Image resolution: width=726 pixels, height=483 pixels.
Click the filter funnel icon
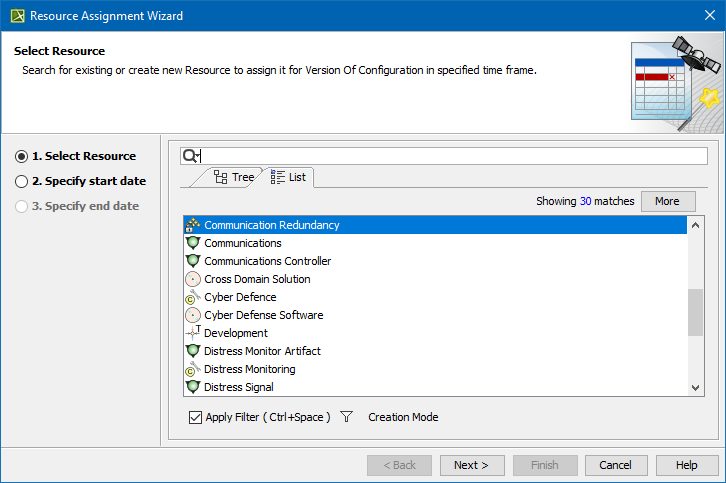pos(347,417)
